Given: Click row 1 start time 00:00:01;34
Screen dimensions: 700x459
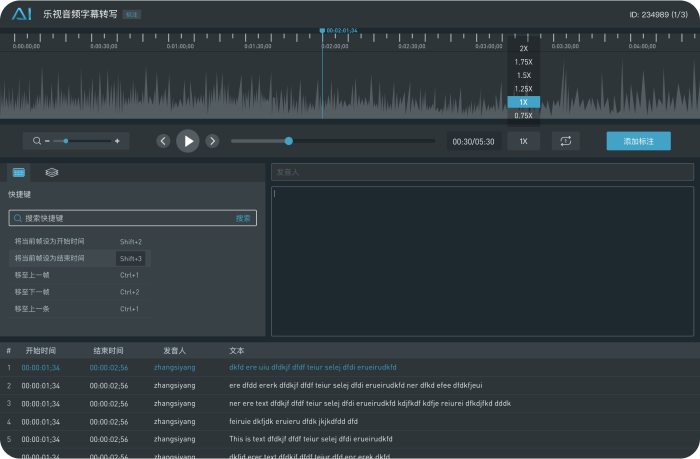Looking at the screenshot, I should [41, 367].
